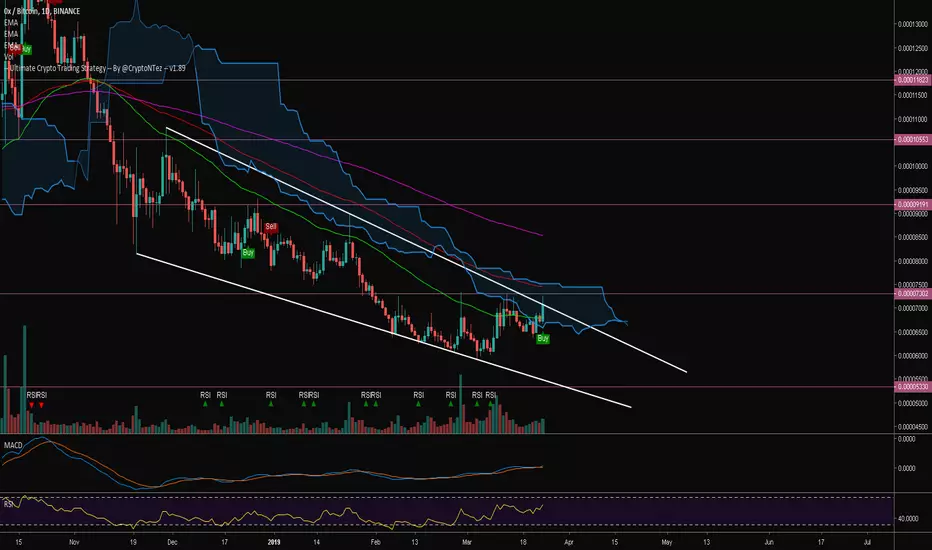Click the green Buy tag below late-December candles
This screenshot has width=932, height=550.
pyautogui.click(x=248, y=253)
